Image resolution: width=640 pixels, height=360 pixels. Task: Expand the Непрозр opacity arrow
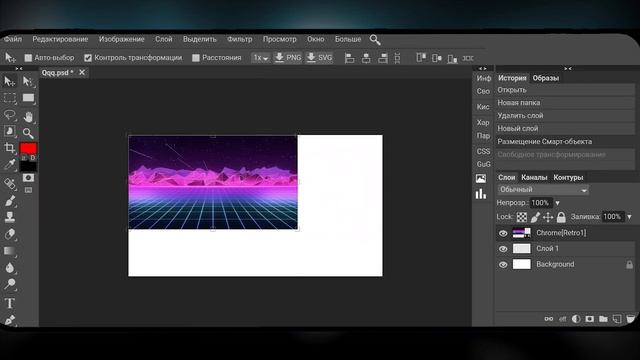tap(557, 203)
